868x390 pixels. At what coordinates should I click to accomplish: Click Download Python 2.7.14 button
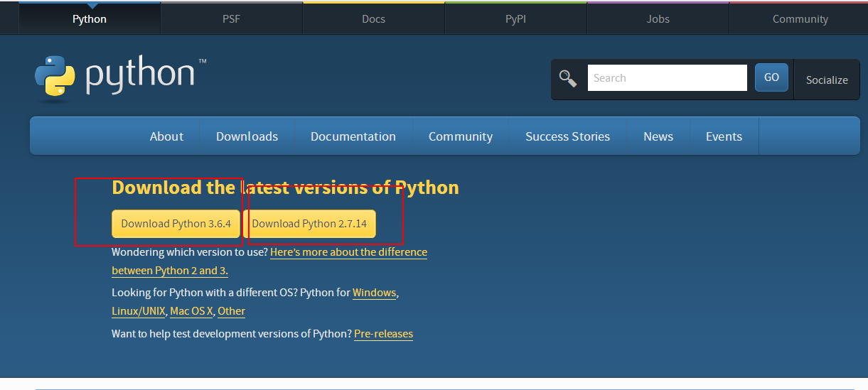click(309, 224)
